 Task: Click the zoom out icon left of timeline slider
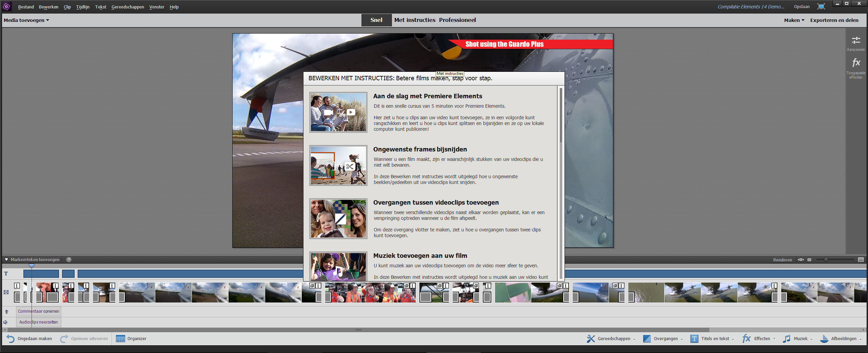pos(809,260)
